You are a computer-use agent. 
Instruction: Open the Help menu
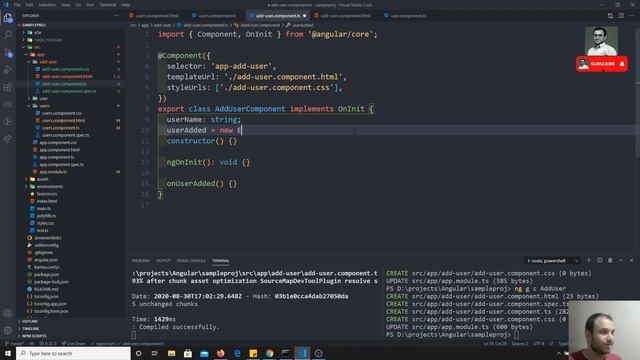pyautogui.click(x=125, y=5)
